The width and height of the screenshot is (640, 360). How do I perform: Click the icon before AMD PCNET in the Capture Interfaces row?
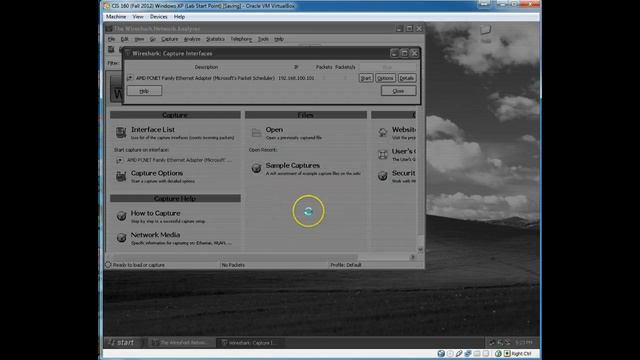click(x=130, y=78)
